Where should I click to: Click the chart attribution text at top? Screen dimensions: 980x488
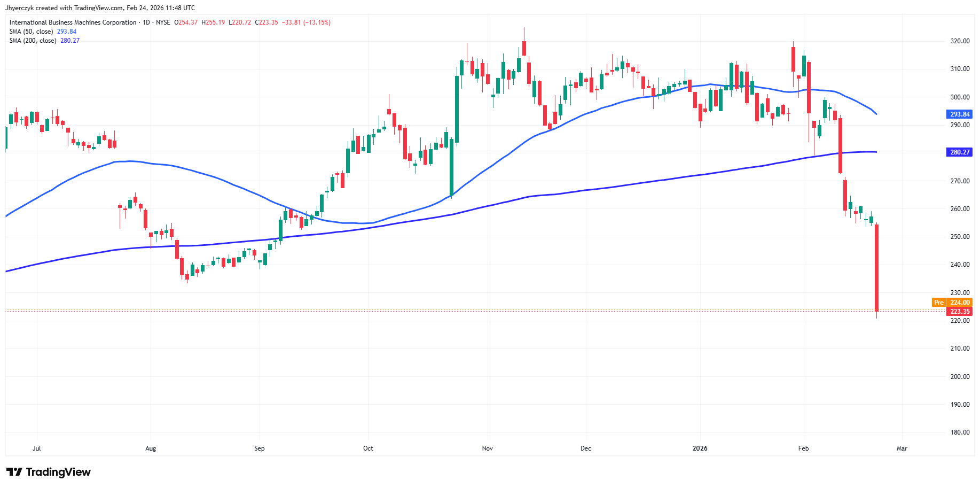coord(100,8)
